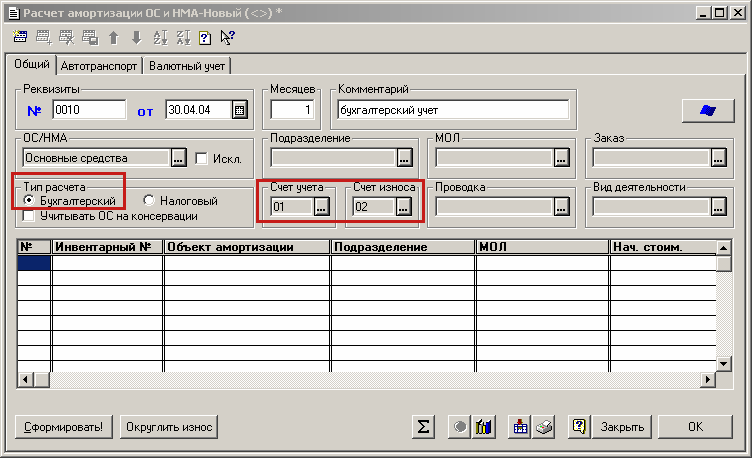Open the ОС/НМА selection ellipsis button
The width and height of the screenshot is (752, 458).
tap(178, 158)
